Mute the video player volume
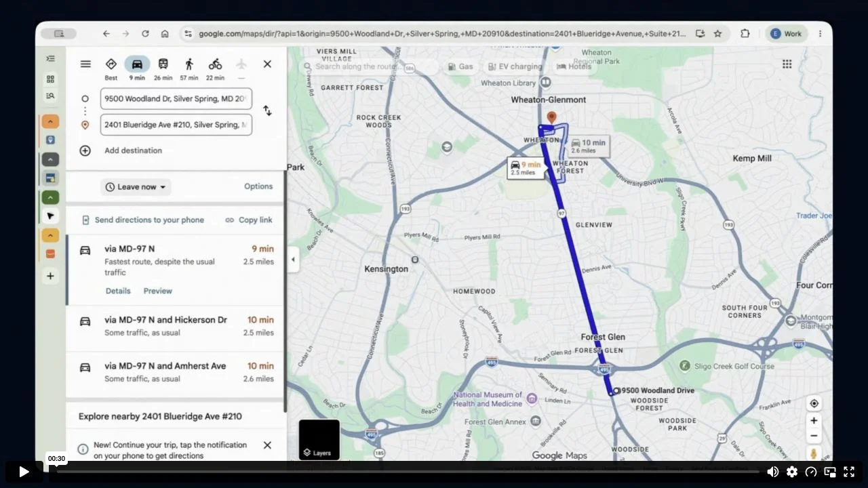Image resolution: width=868 pixels, height=488 pixels. (x=773, y=472)
